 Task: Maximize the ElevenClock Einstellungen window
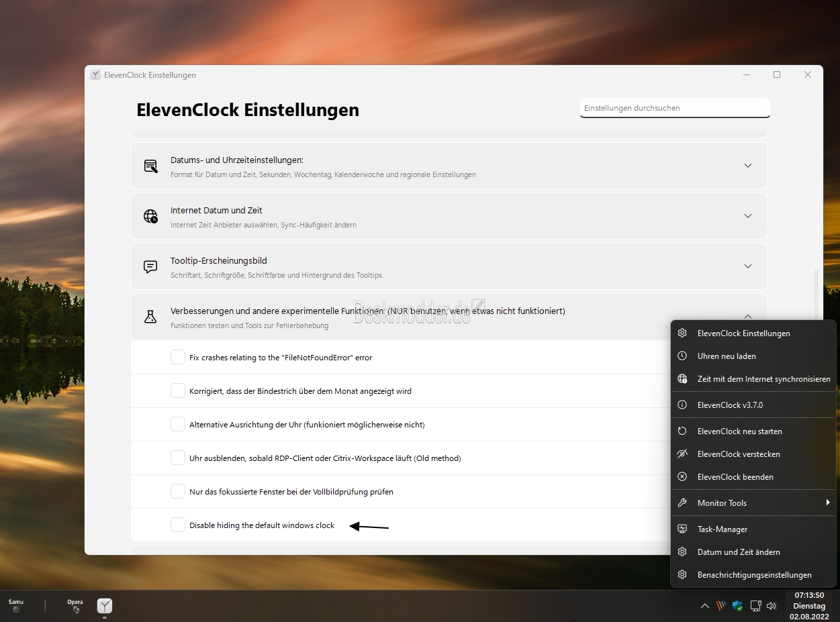(x=777, y=74)
